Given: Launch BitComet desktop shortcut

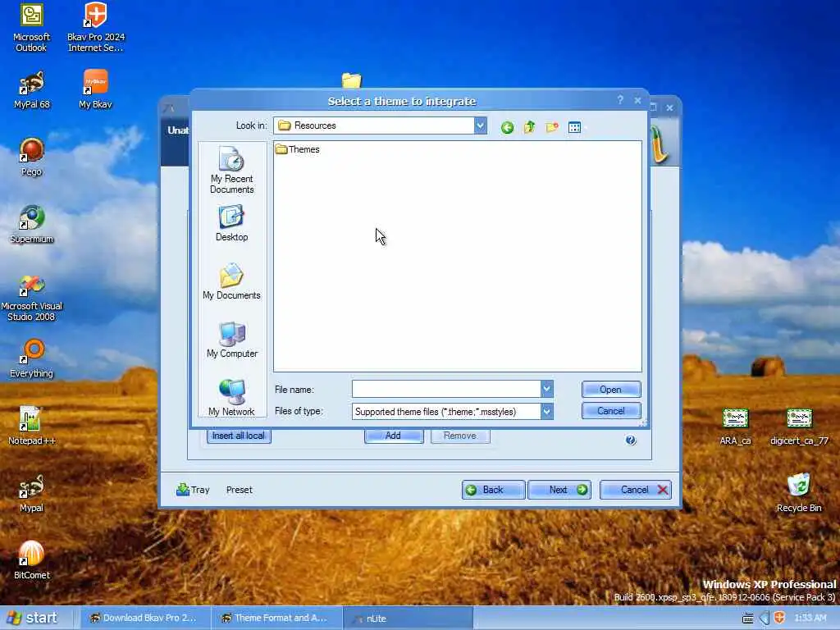Looking at the screenshot, I should [x=32, y=560].
